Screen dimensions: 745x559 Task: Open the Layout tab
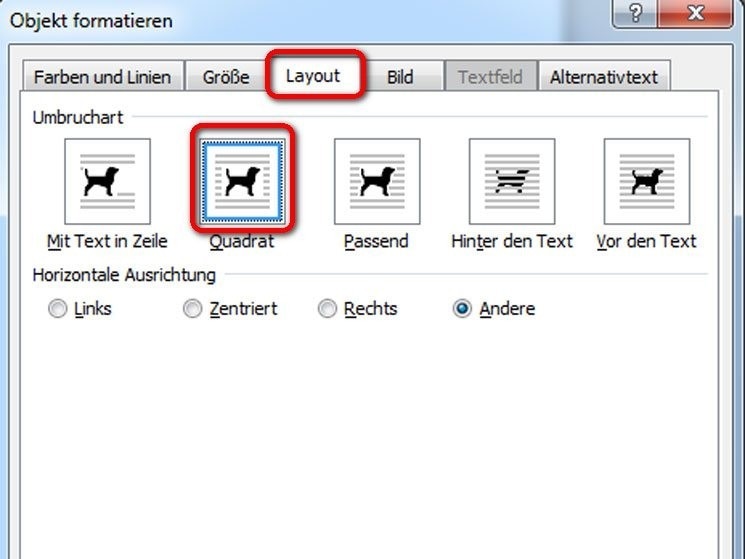click(314, 75)
